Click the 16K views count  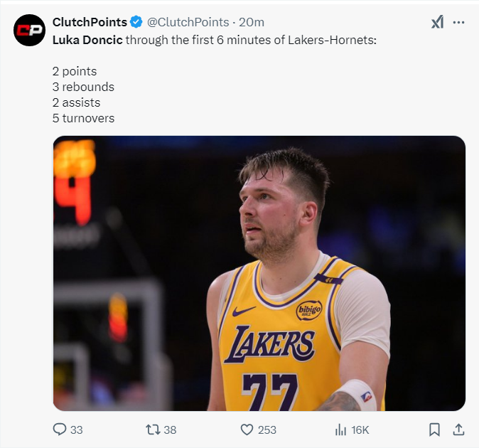tap(360, 430)
